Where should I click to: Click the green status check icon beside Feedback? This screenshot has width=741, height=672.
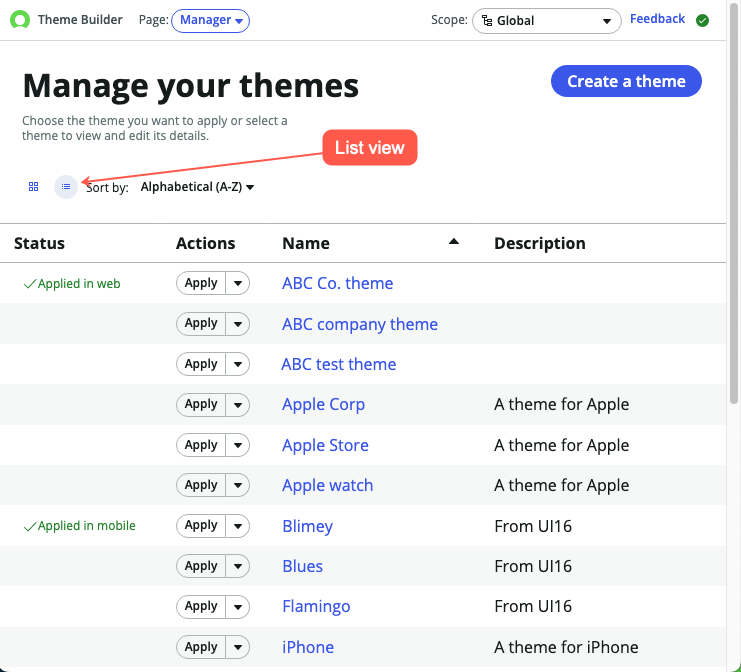(x=702, y=20)
